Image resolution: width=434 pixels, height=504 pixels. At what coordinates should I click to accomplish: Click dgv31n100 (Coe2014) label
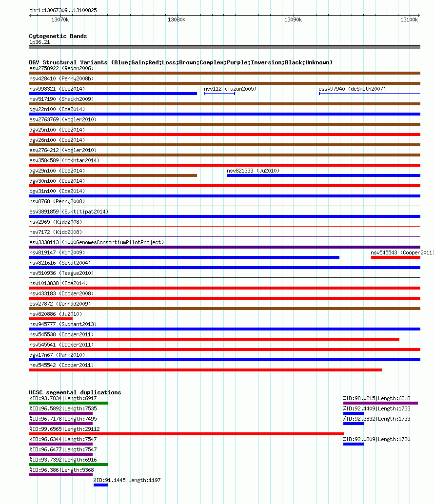click(x=57, y=191)
